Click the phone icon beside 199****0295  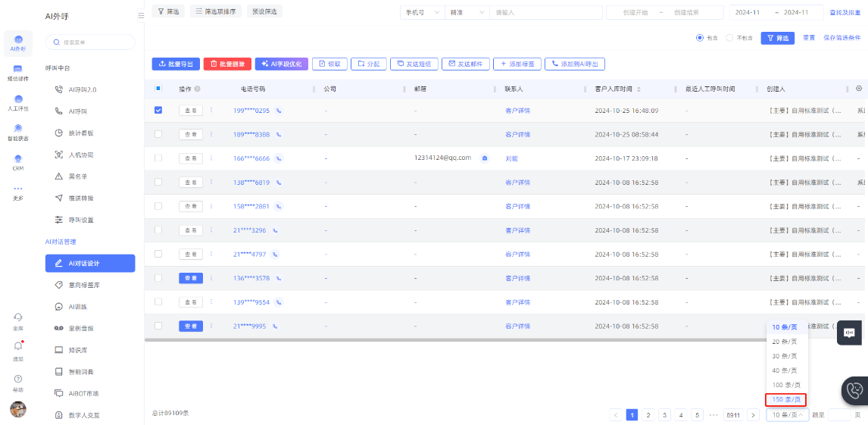click(279, 110)
